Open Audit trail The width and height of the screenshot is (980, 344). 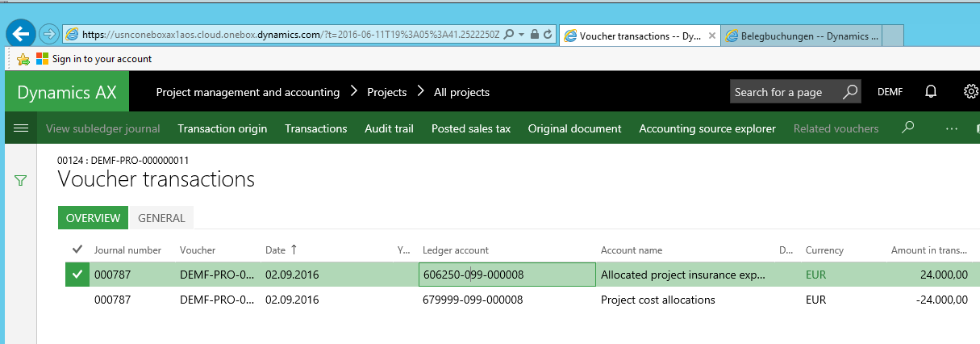coord(389,128)
